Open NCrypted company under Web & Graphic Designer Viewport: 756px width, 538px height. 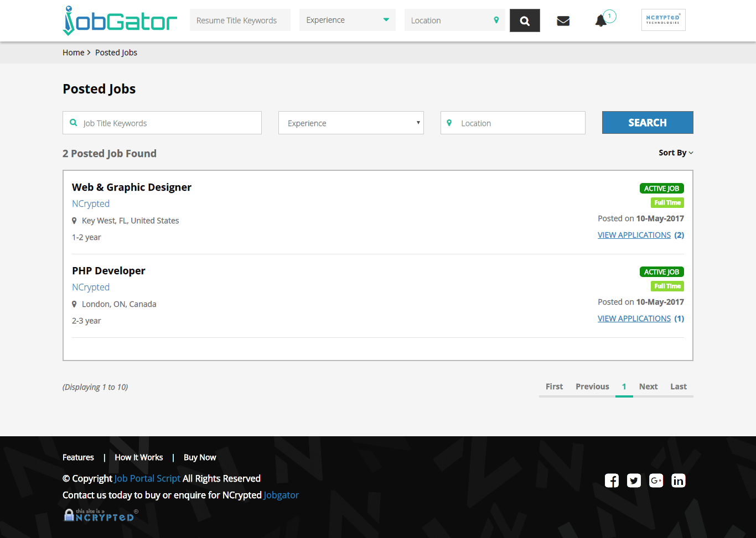(91, 203)
